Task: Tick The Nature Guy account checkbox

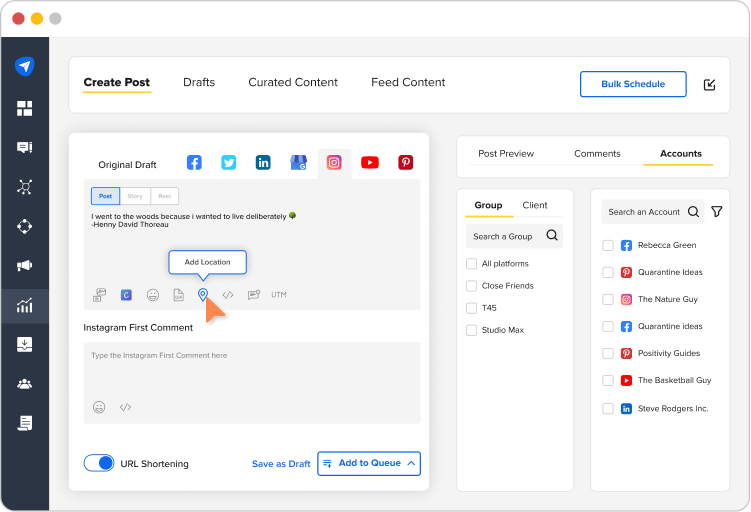Action: pos(608,299)
